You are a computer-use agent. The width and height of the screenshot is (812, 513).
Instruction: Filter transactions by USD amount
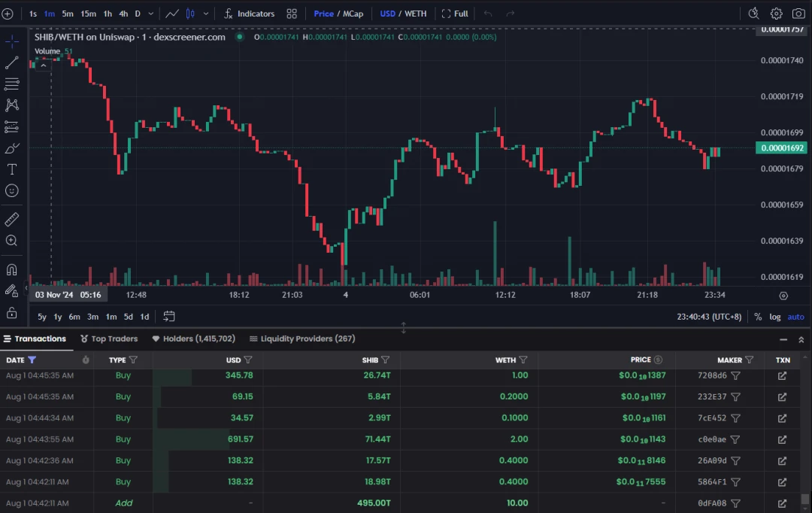pos(248,360)
